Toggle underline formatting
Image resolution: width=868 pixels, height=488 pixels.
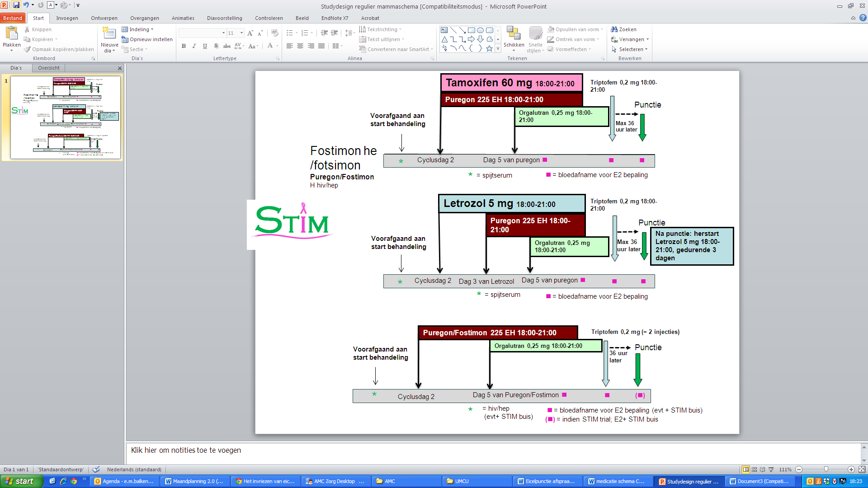205,46
